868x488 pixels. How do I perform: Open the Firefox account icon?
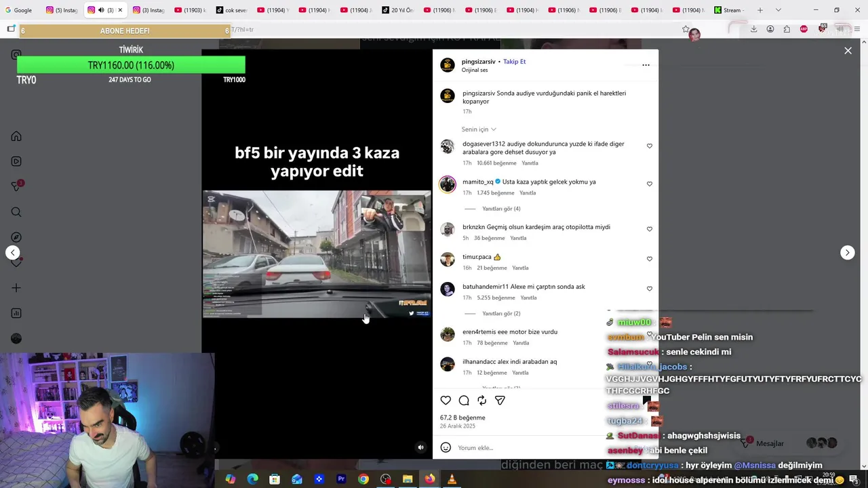click(770, 29)
